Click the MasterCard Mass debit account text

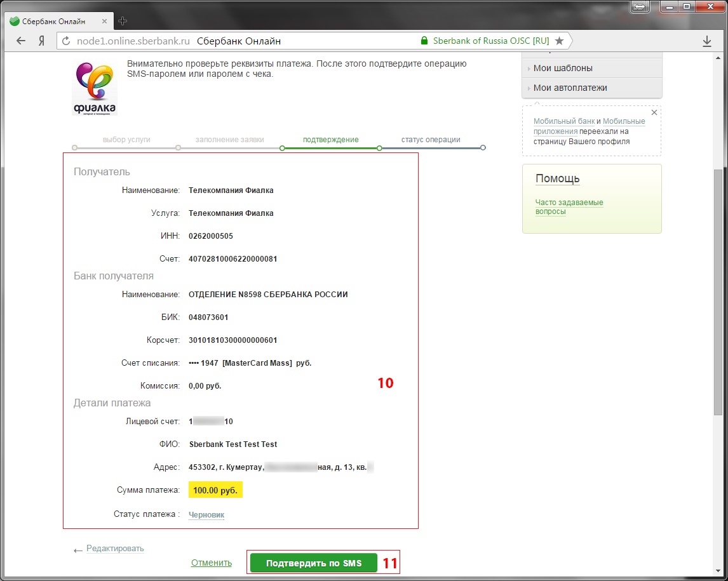[x=250, y=363]
